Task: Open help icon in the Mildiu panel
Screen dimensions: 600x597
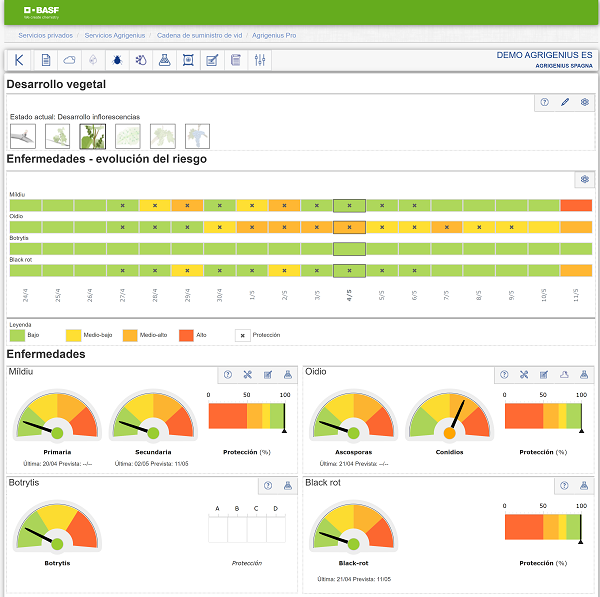Action: click(x=227, y=375)
